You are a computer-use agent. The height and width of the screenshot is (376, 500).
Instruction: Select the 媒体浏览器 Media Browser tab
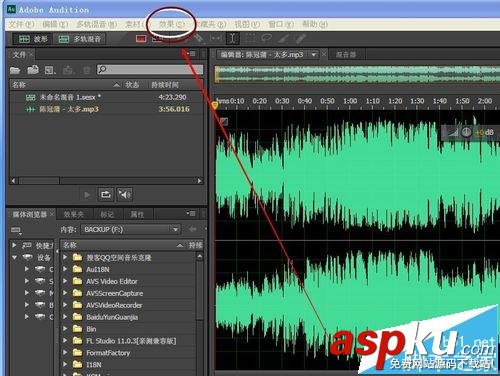click(x=30, y=214)
